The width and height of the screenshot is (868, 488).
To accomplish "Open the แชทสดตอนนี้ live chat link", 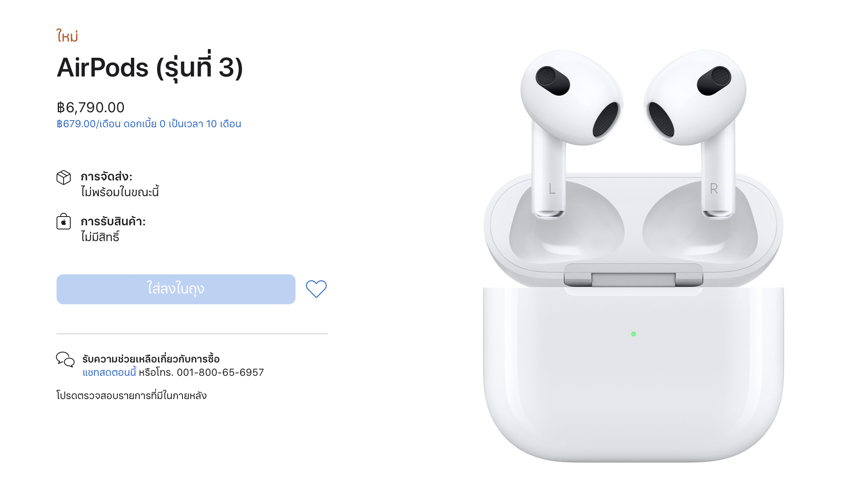I will [x=109, y=372].
